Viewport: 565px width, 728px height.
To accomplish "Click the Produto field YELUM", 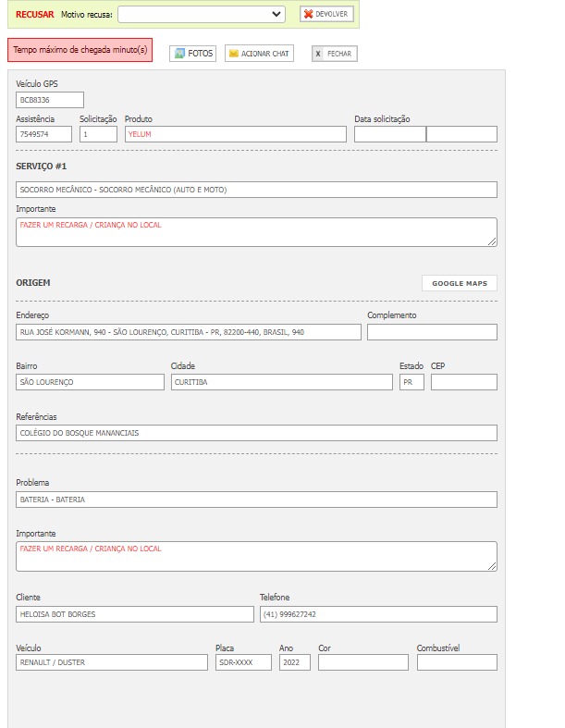I will coord(236,134).
